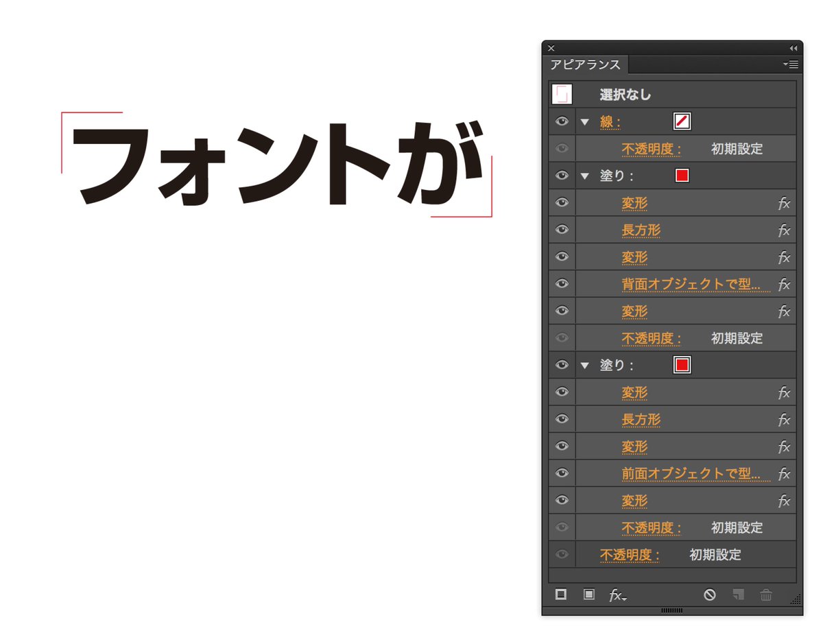Image resolution: width=823 pixels, height=644 pixels.
Task: Click 変形 link directly above 前面オブジェクトで型
Action: click(x=634, y=447)
